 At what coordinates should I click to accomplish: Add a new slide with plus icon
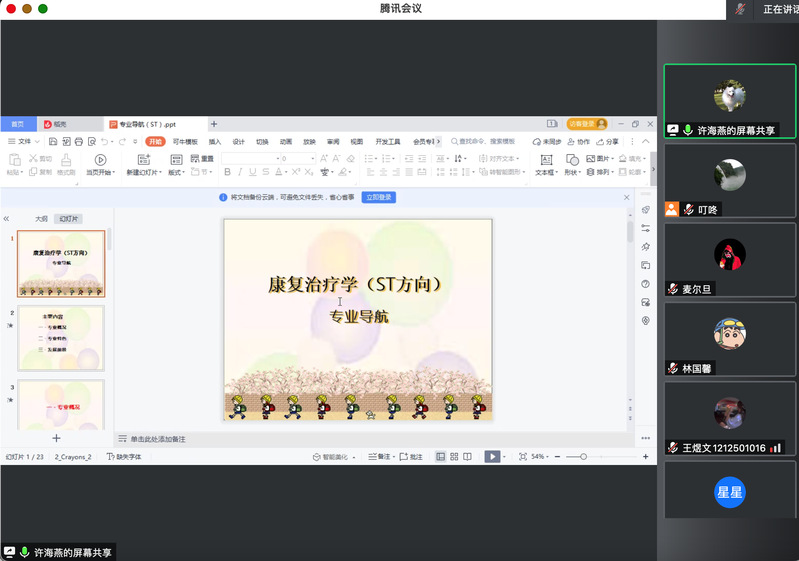click(x=56, y=438)
